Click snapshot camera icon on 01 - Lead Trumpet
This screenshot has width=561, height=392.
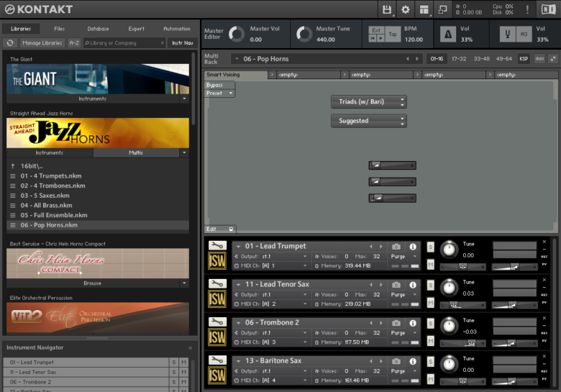pyautogui.click(x=396, y=247)
